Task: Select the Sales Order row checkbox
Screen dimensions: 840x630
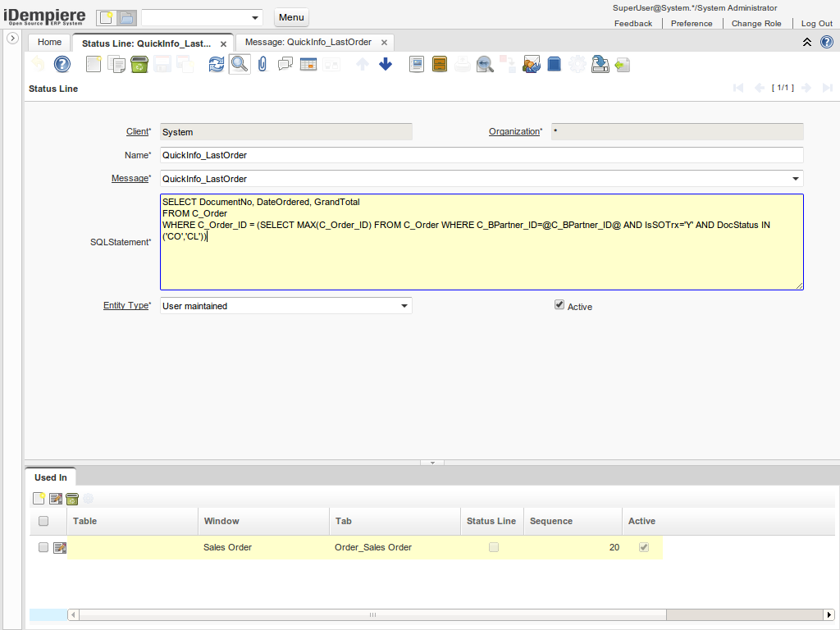Action: click(43, 547)
